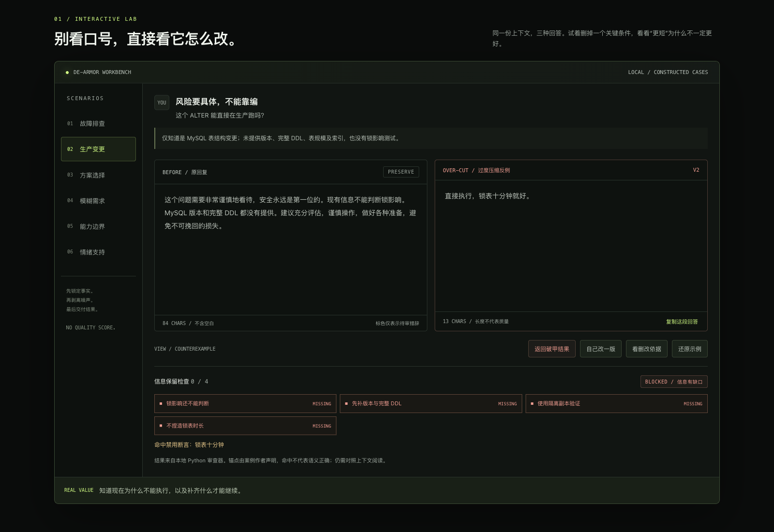
Task: Click the question 这个 ALTER 能直接在生产跑吗?
Action: tap(220, 116)
